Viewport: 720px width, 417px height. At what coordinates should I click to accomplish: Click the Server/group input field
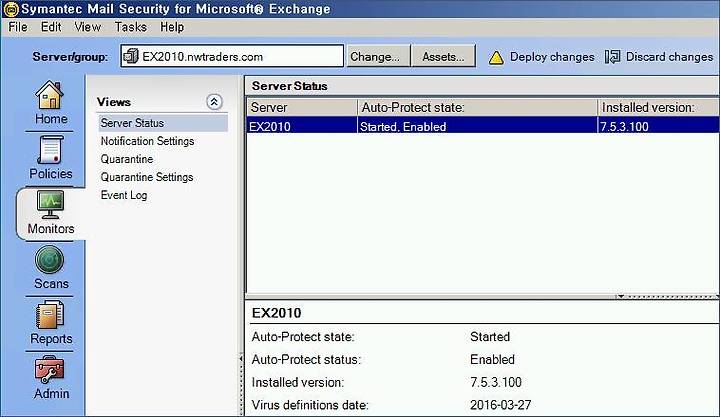pos(232,56)
